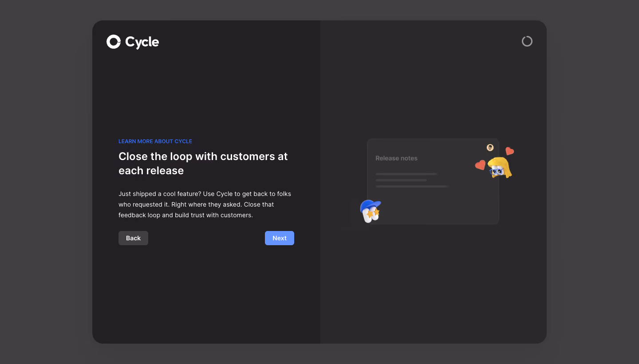This screenshot has width=639, height=364.
Task: Click the blonde-haired emoji character with glasses
Action: 500,168
